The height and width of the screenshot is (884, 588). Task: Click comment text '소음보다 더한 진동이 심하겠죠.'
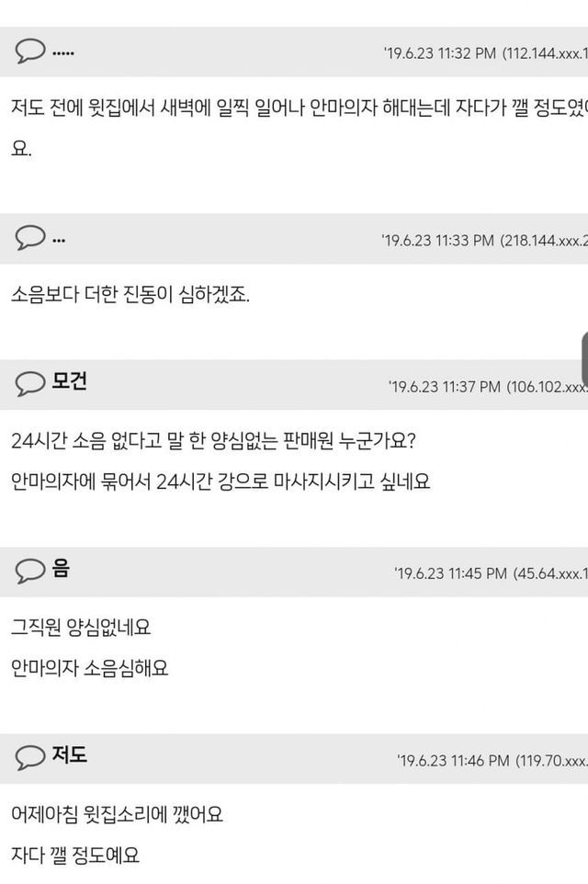tap(130, 294)
